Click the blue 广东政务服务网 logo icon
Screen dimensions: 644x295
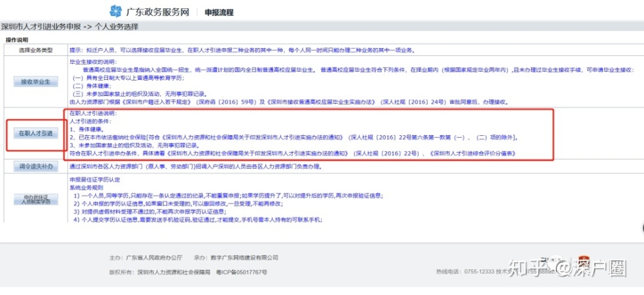coord(116,12)
